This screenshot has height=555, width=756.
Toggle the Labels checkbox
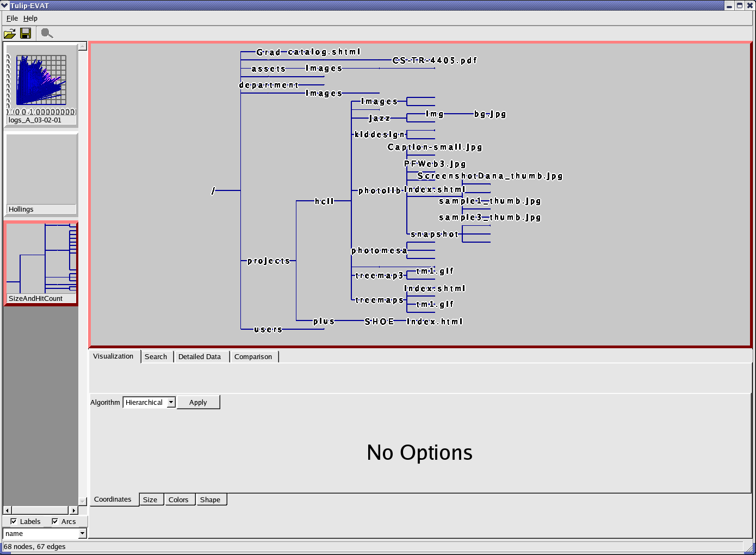click(14, 521)
